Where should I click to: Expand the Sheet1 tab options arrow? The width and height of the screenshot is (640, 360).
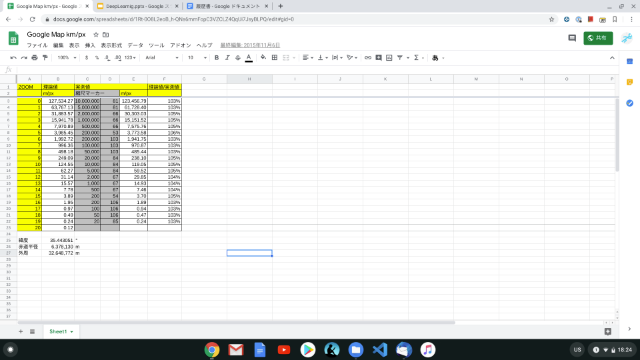coord(72,332)
